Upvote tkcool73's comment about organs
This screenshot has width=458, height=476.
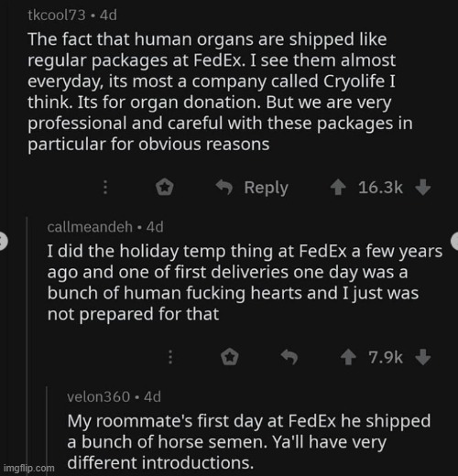pyautogui.click(x=338, y=188)
